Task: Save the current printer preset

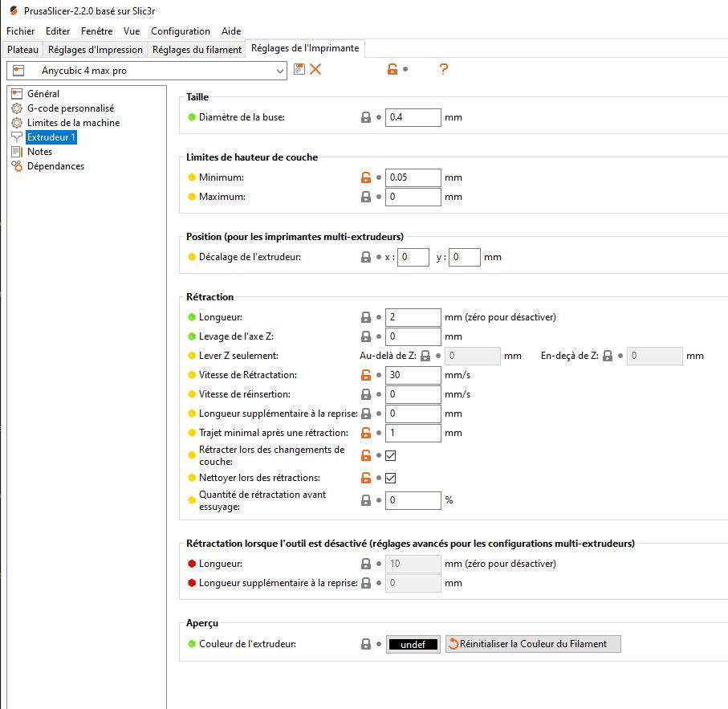Action: (x=299, y=70)
